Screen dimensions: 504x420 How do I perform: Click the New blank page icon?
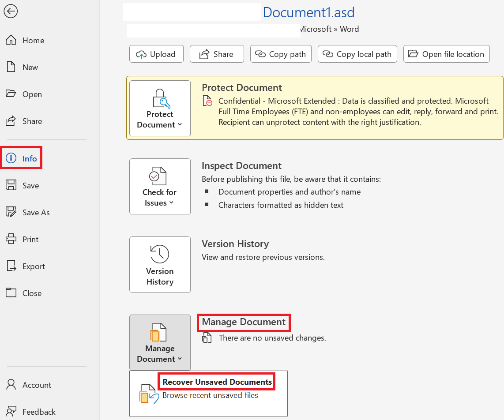point(11,67)
